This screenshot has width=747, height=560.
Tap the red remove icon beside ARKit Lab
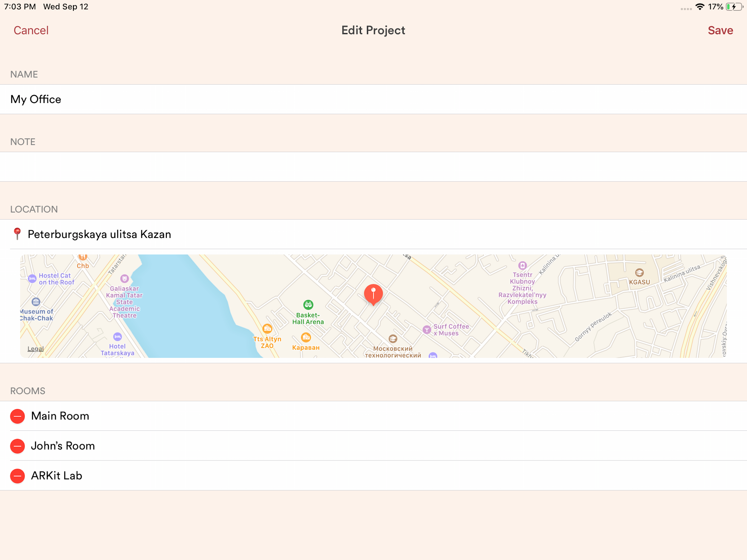[17, 476]
